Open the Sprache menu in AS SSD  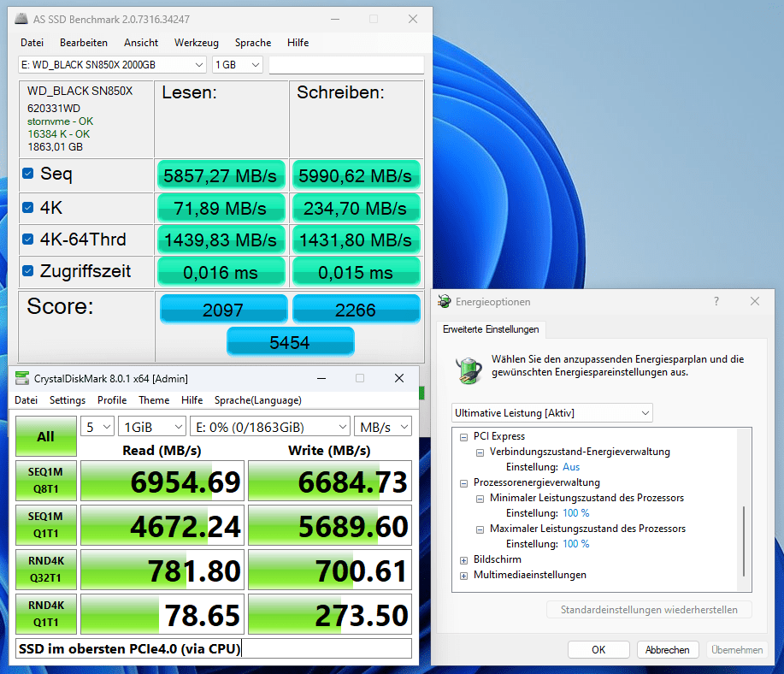point(253,43)
